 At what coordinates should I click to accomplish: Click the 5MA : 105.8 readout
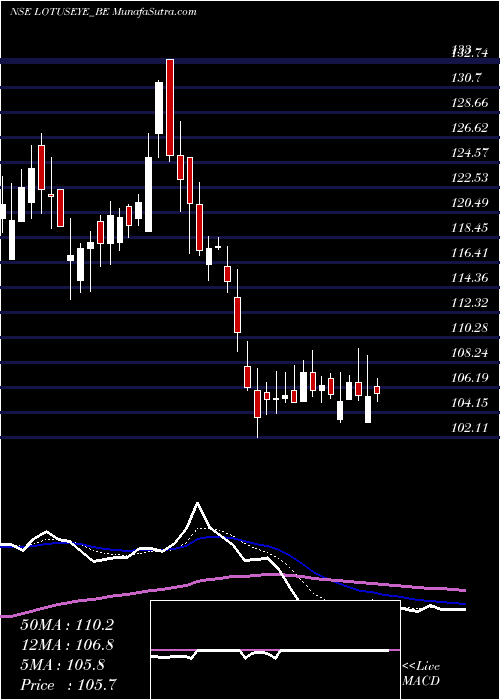click(x=62, y=665)
